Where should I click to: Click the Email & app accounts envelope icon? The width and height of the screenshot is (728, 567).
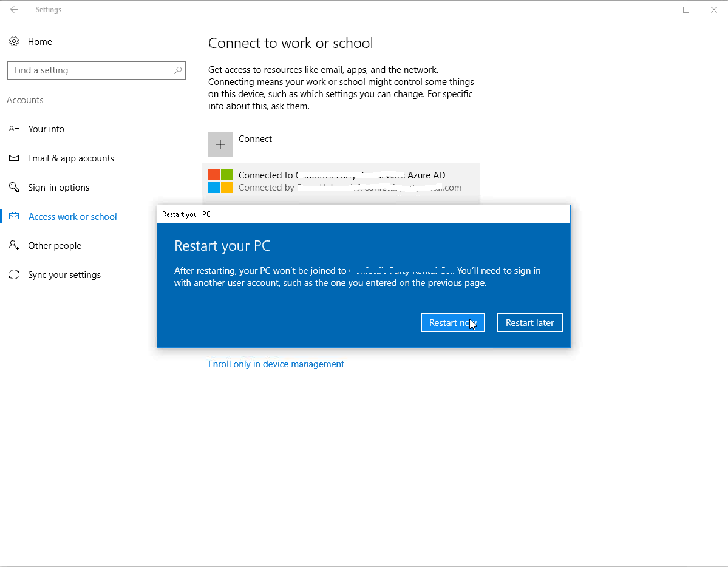pos(14,158)
